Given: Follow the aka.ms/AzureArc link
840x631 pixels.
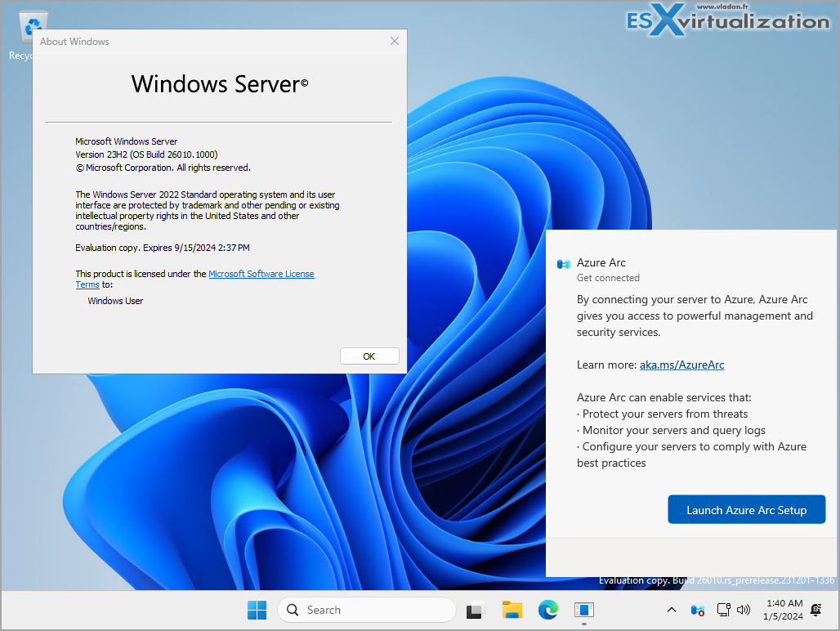Looking at the screenshot, I should tap(681, 365).
